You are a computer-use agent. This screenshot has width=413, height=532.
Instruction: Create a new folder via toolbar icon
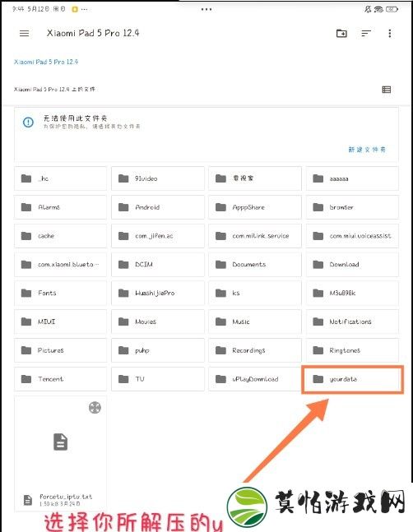pyautogui.click(x=341, y=33)
